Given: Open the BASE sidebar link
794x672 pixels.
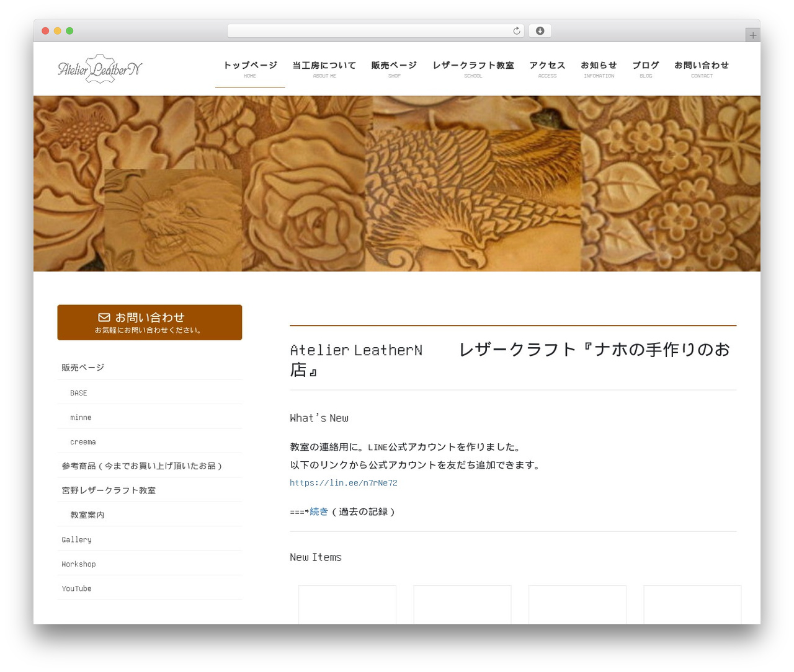Looking at the screenshot, I should coord(149,392).
